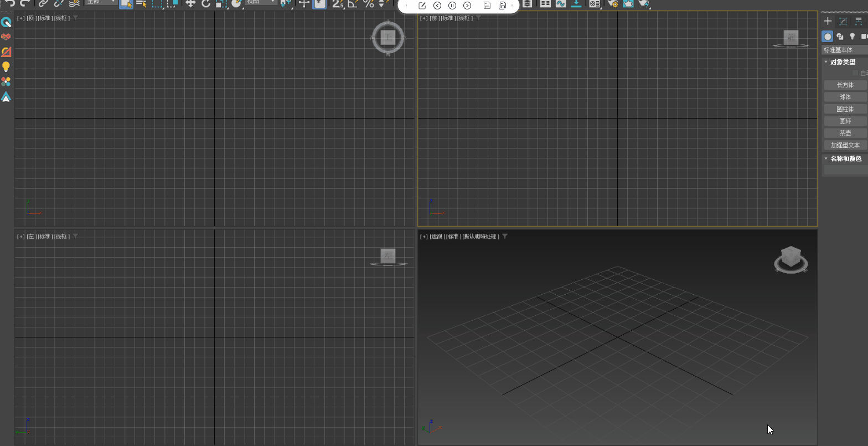Switch to the Create plus tab
The image size is (868, 446).
[828, 22]
